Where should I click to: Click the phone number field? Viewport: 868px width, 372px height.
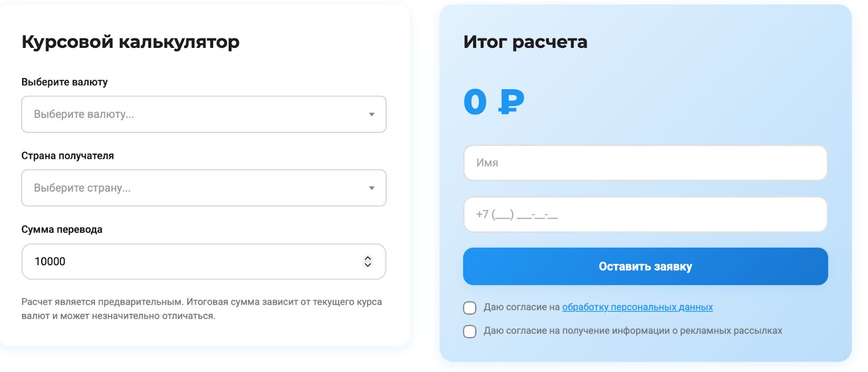(644, 214)
